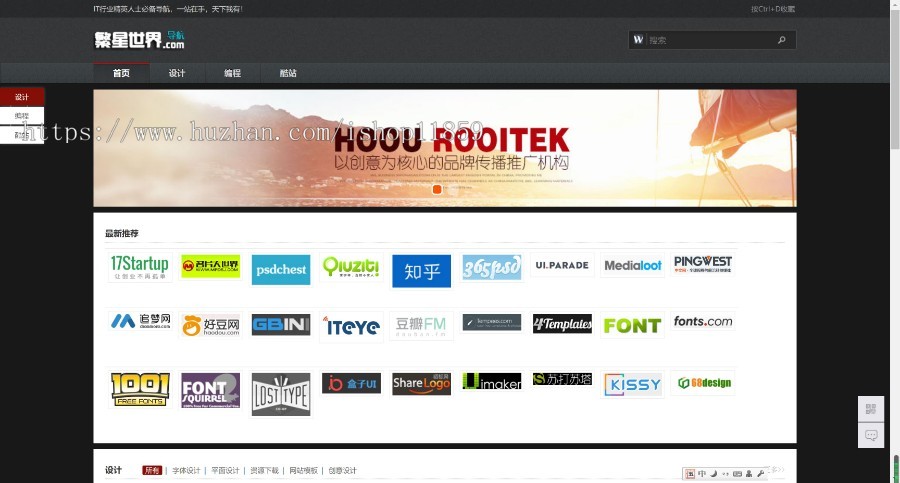
Task: Open the Uimaker logo tile
Action: coord(492,381)
